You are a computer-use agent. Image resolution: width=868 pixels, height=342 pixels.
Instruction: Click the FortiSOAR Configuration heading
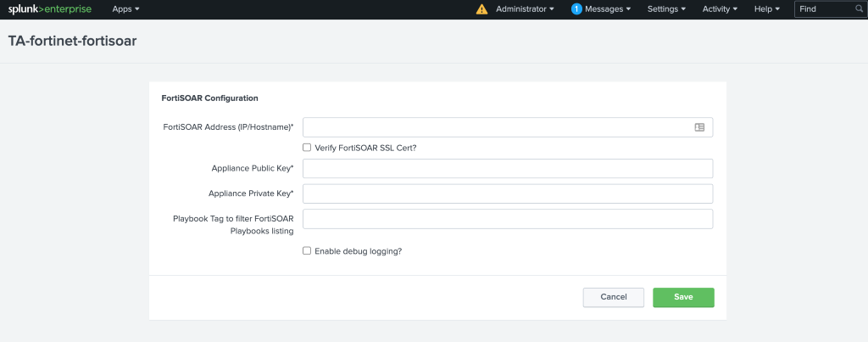point(210,98)
